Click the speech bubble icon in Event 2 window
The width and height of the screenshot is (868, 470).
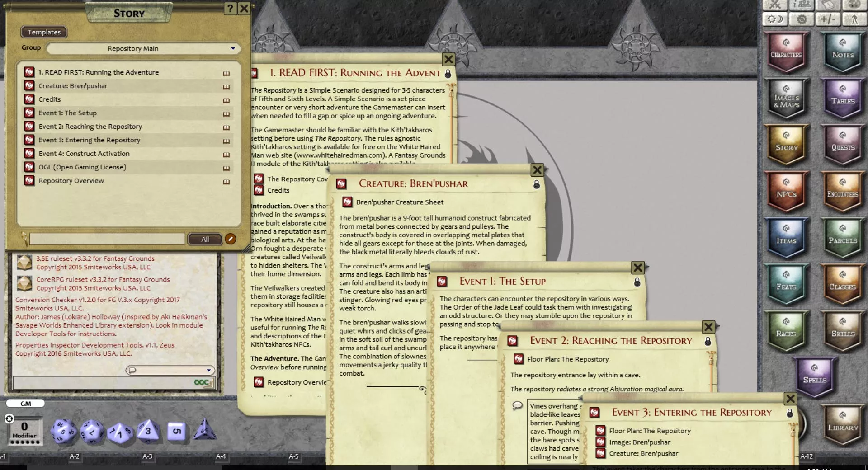tap(517, 405)
